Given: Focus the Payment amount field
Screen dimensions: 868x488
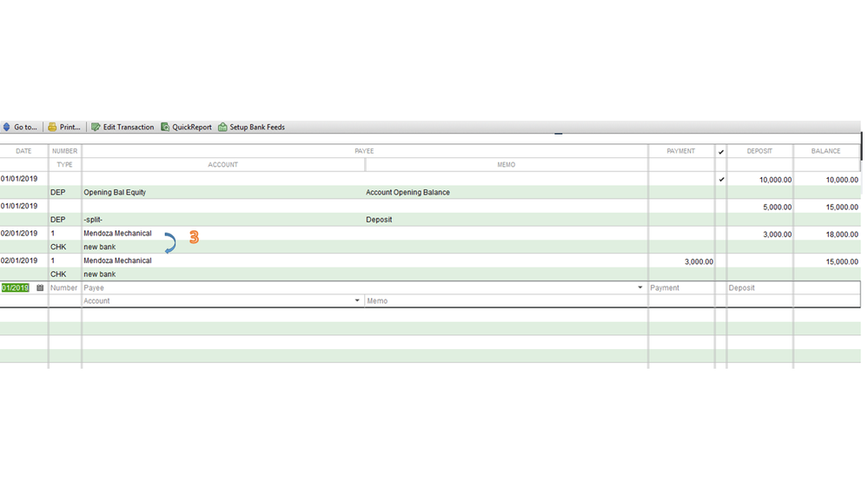Looking at the screenshot, I should click(x=681, y=287).
